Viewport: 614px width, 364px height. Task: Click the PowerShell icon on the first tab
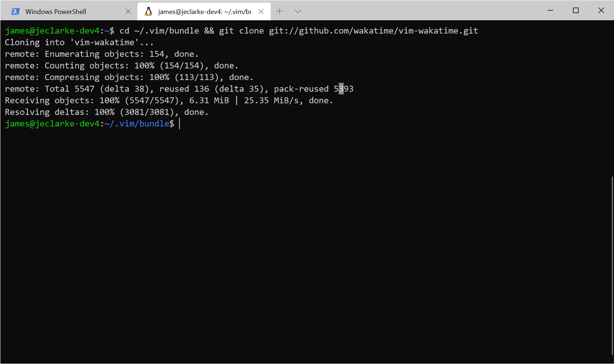[x=15, y=11]
